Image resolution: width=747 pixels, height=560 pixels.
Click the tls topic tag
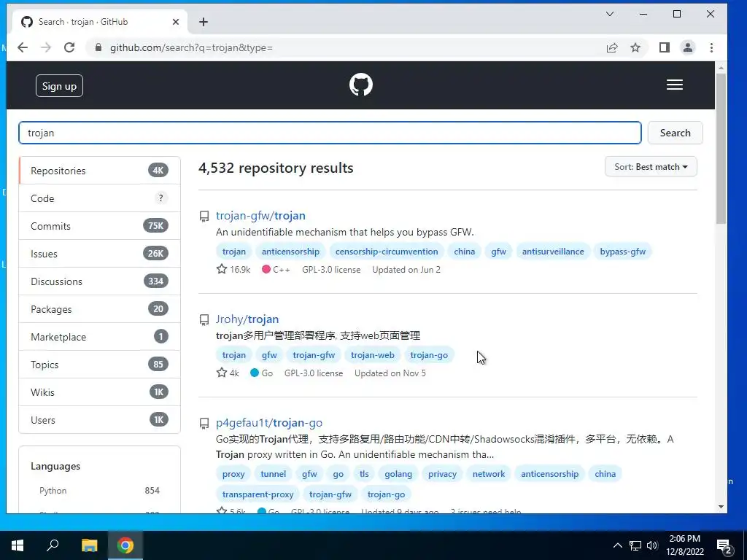click(364, 474)
